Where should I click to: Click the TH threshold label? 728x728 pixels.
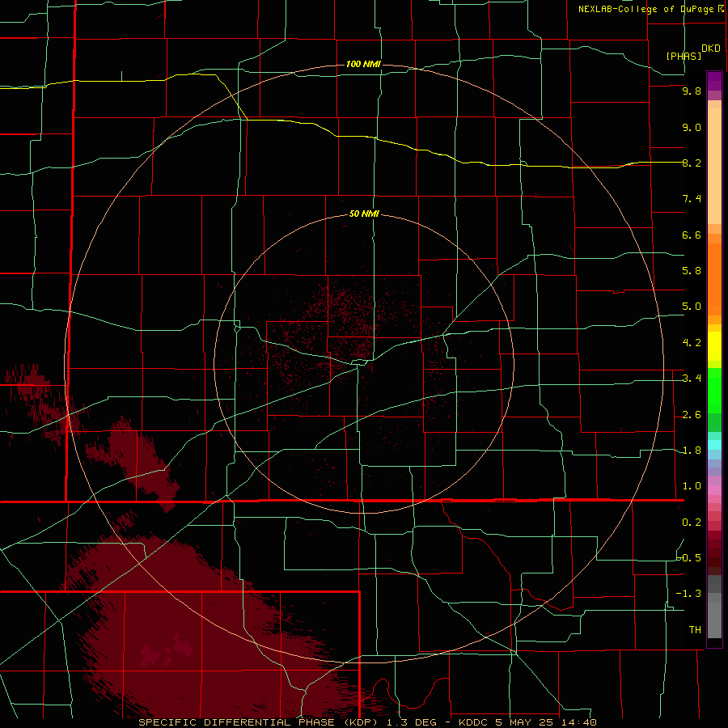point(695,630)
